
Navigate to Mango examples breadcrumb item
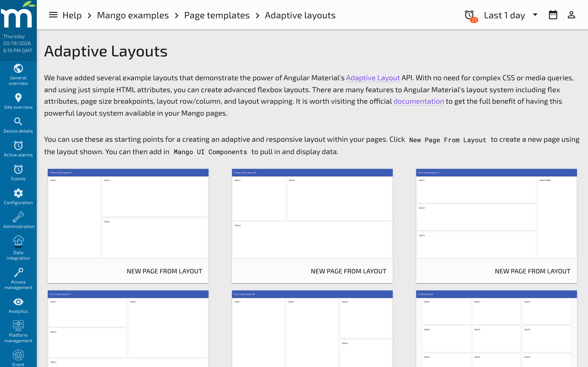coord(133,15)
